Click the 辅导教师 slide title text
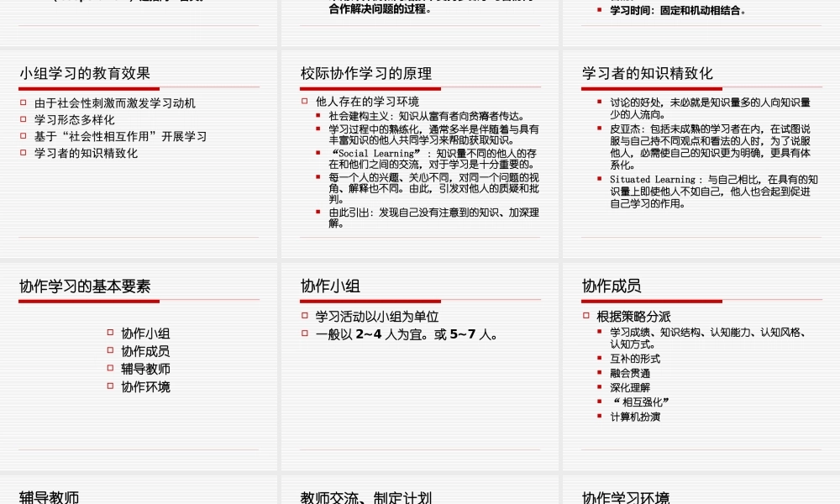The width and height of the screenshot is (840, 504). (x=50, y=497)
